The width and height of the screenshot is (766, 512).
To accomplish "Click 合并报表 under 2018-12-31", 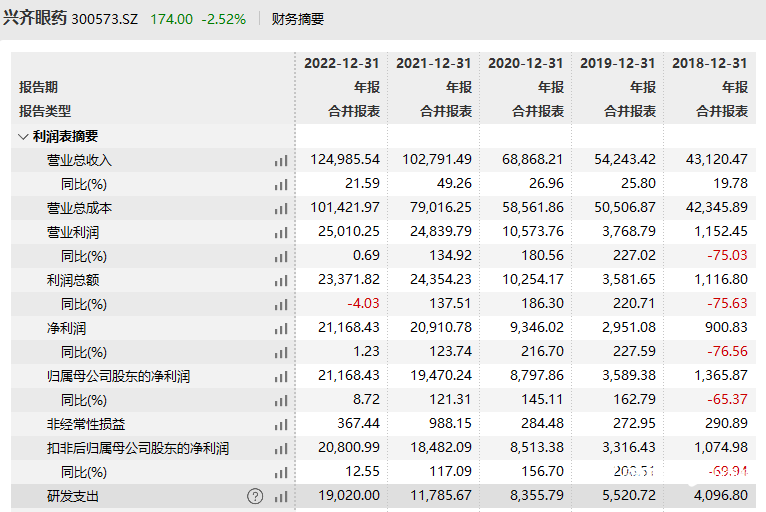I will point(722,111).
